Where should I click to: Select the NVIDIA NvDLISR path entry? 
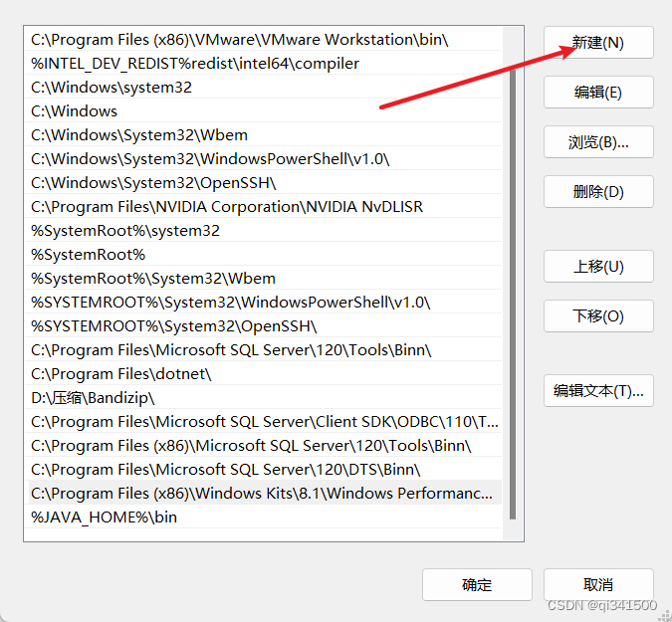point(263,207)
